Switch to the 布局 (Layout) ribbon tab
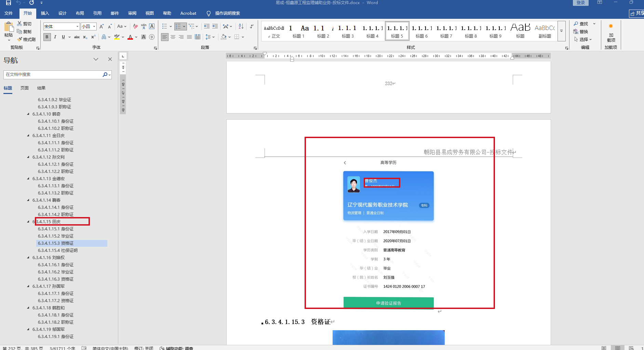The image size is (644, 350). pyautogui.click(x=80, y=13)
